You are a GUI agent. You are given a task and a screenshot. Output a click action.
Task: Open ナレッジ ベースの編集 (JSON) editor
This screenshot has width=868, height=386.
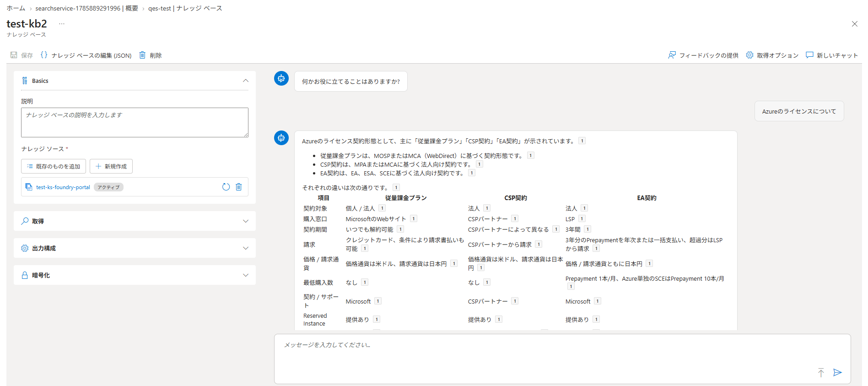coord(86,55)
